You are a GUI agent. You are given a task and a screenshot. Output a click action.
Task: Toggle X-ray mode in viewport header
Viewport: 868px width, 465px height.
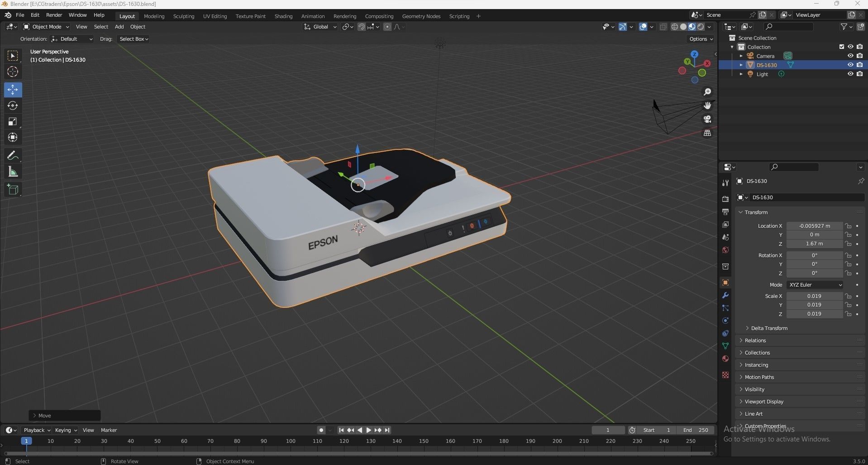663,27
